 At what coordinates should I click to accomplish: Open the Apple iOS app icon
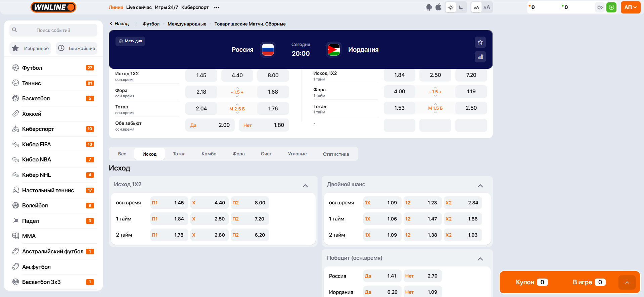click(x=438, y=7)
